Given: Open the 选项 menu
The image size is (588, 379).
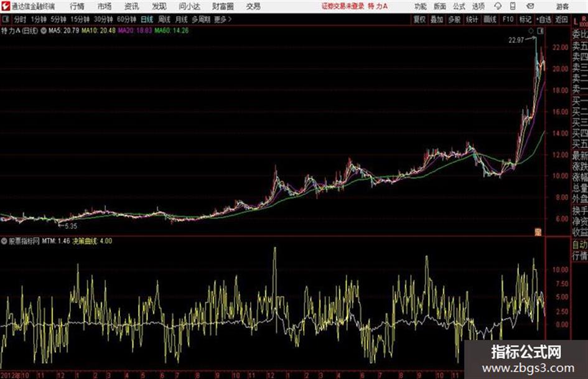Looking at the screenshot, I should click(478, 6).
